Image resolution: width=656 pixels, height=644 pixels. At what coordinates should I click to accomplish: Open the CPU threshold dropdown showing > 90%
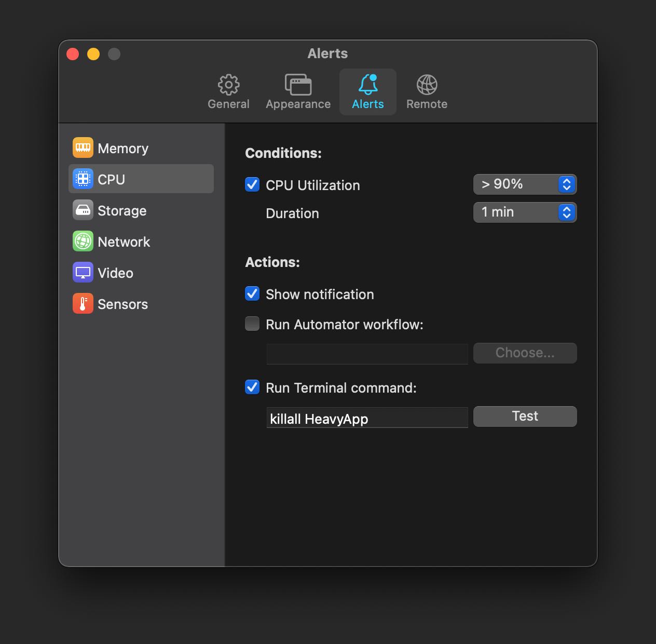pos(525,184)
